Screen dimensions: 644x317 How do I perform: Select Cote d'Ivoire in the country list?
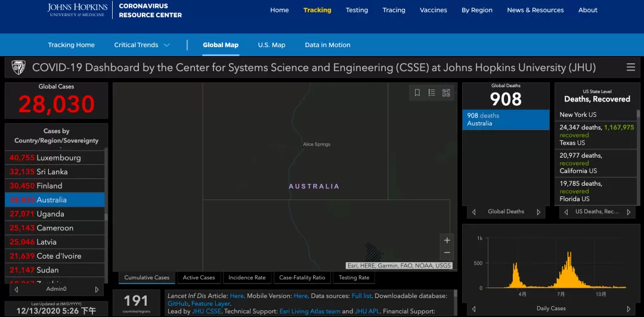tap(55, 256)
